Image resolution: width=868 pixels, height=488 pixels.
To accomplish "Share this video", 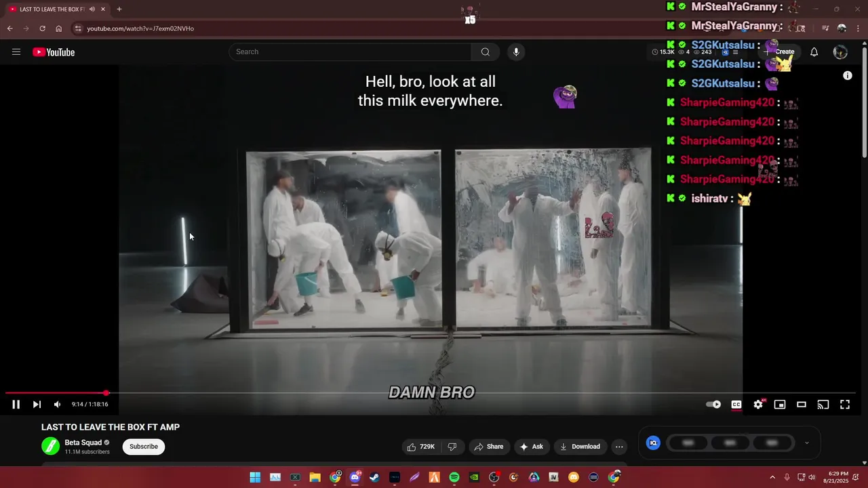I will [489, 447].
